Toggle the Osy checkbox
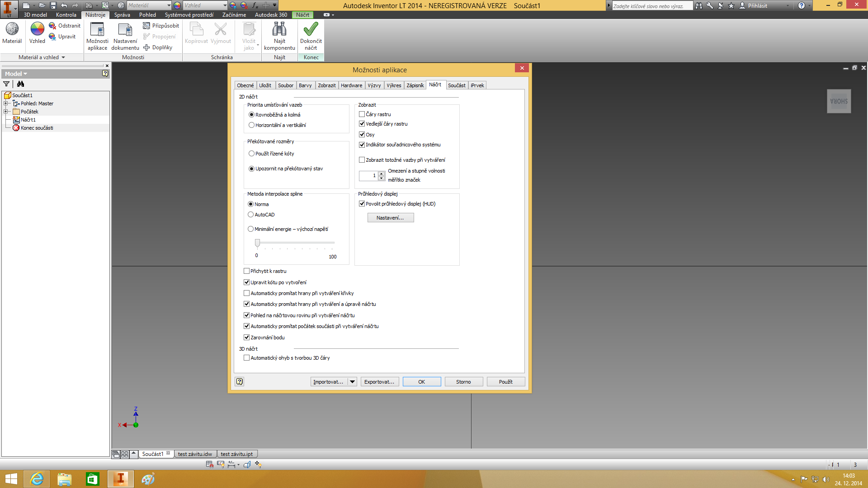The width and height of the screenshot is (868, 488). click(x=362, y=135)
